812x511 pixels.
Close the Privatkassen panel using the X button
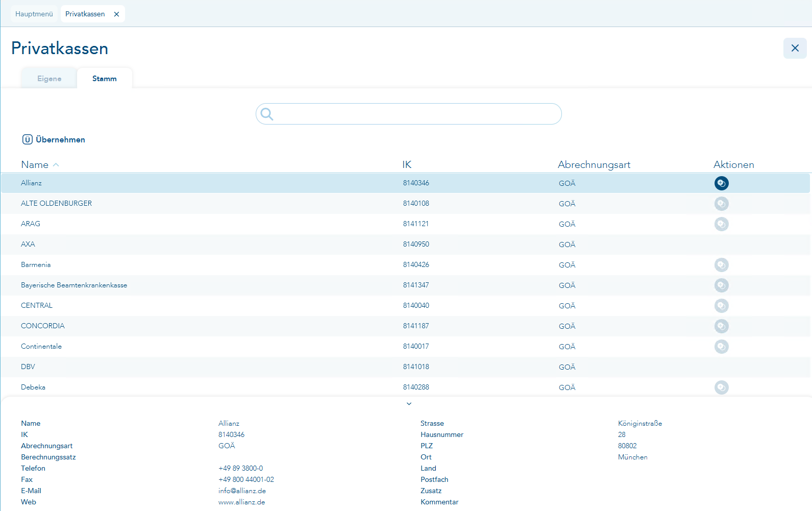coord(795,48)
